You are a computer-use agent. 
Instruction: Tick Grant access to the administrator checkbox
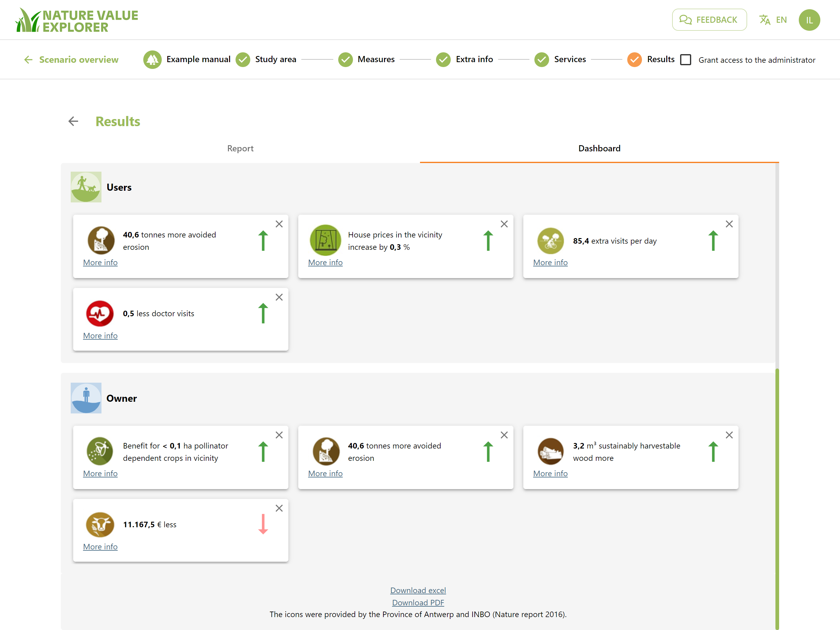coord(685,60)
